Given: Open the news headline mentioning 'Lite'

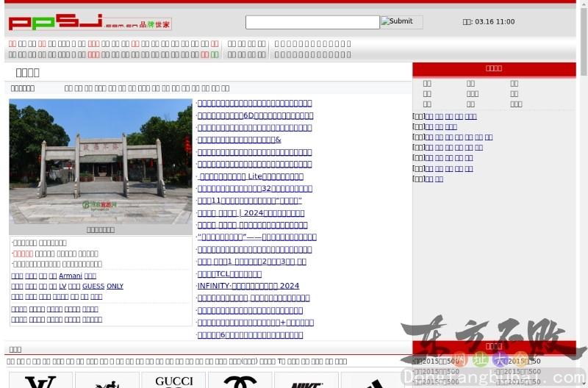Looking at the screenshot, I should tap(251, 176).
